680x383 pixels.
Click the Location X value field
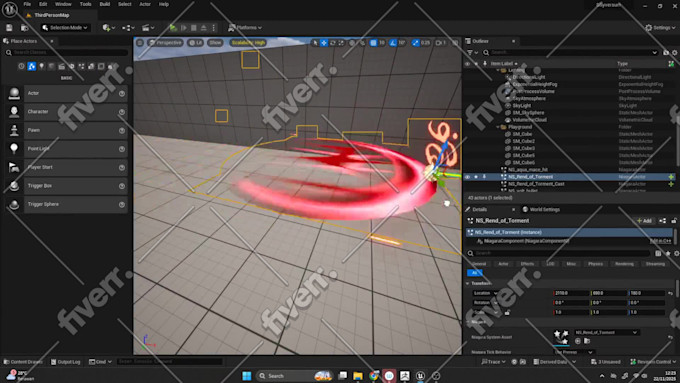click(x=571, y=293)
